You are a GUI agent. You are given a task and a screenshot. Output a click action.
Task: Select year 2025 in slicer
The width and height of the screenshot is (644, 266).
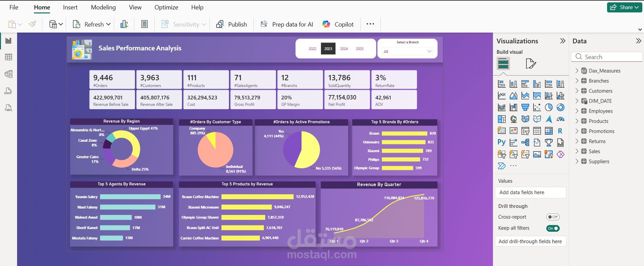click(x=360, y=49)
